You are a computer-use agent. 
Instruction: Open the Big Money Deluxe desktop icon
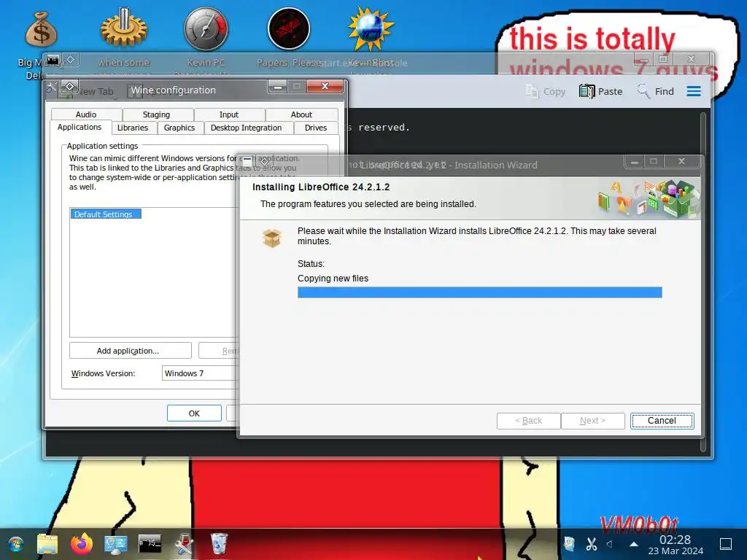pyautogui.click(x=41, y=29)
